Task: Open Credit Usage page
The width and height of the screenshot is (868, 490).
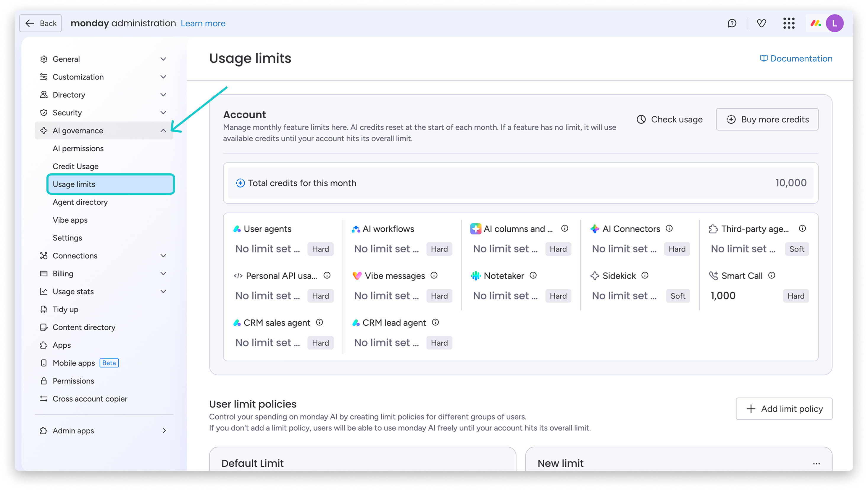Action: (x=75, y=167)
